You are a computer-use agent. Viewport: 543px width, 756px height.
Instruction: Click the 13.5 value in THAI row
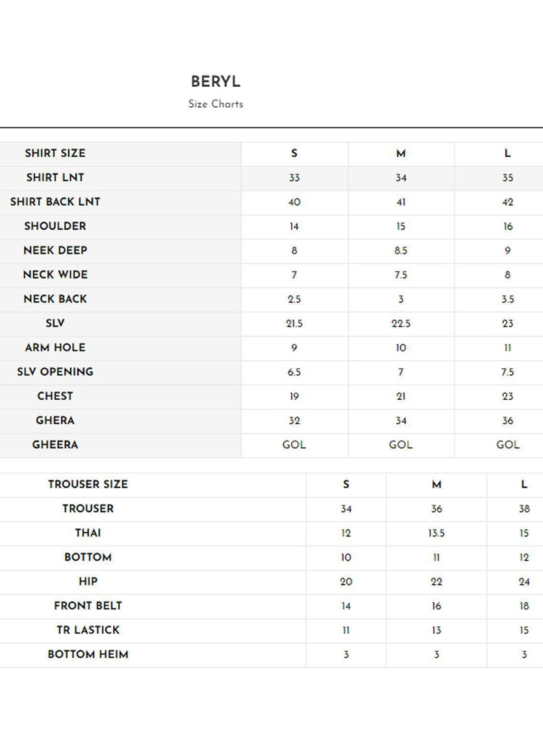437,533
